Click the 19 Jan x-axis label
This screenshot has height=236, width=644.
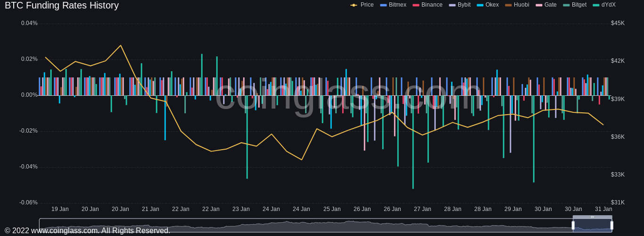pos(60,209)
